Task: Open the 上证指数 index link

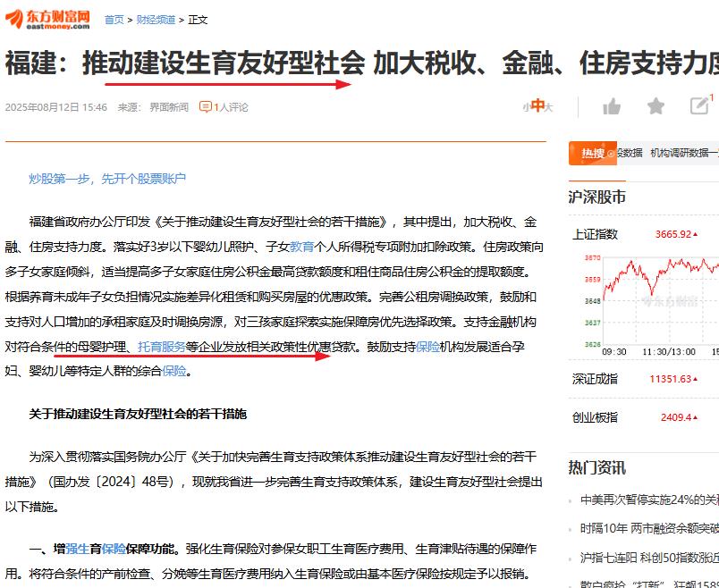Action: pos(595,234)
